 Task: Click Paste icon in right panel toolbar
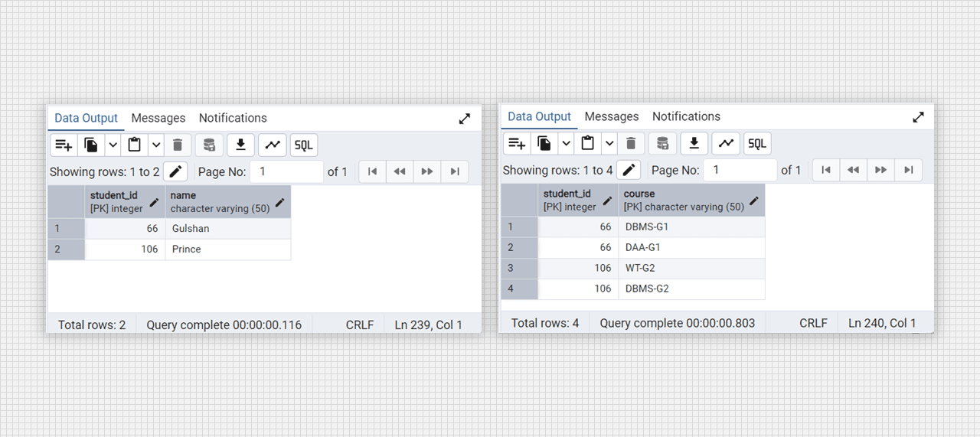(587, 143)
